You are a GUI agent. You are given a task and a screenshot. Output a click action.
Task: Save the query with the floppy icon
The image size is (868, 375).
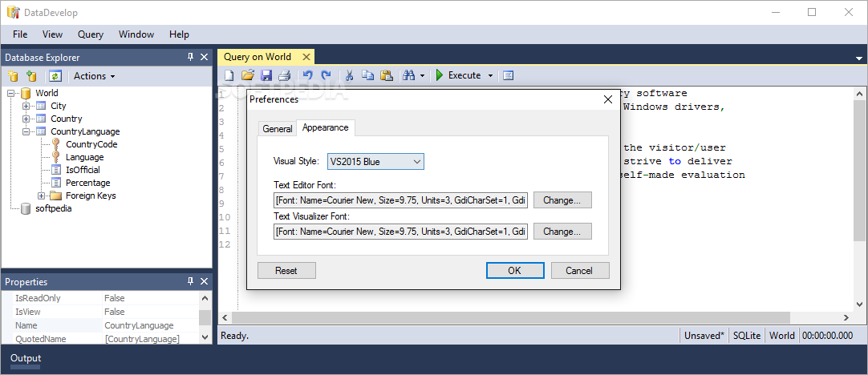[x=266, y=75]
